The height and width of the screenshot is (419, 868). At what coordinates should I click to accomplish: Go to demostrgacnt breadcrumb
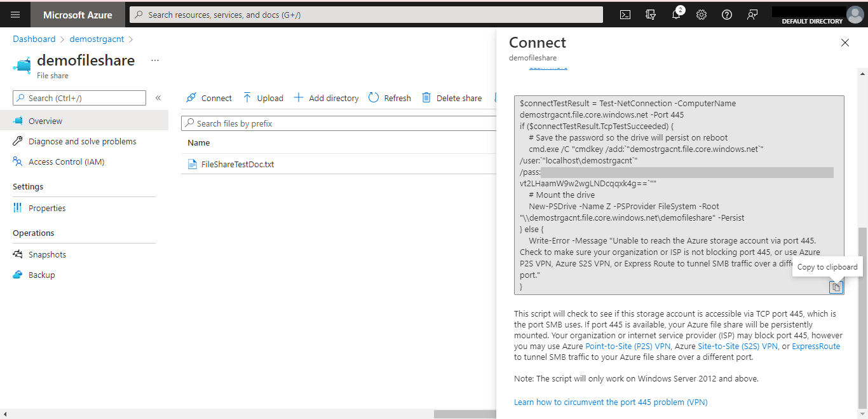[x=97, y=39]
